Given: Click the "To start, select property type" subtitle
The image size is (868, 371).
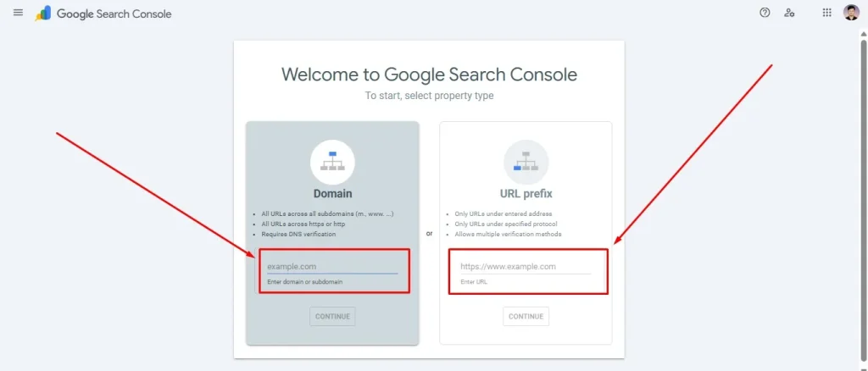Looking at the screenshot, I should (429, 96).
